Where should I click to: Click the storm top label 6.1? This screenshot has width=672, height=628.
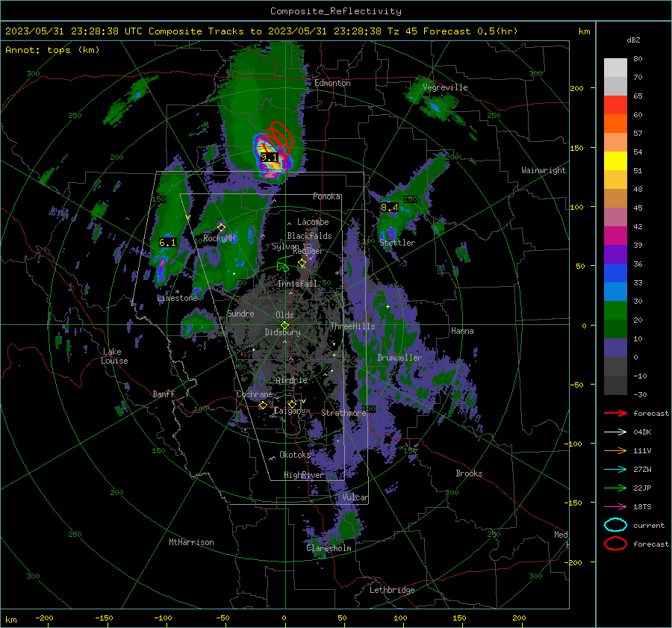coord(167,243)
